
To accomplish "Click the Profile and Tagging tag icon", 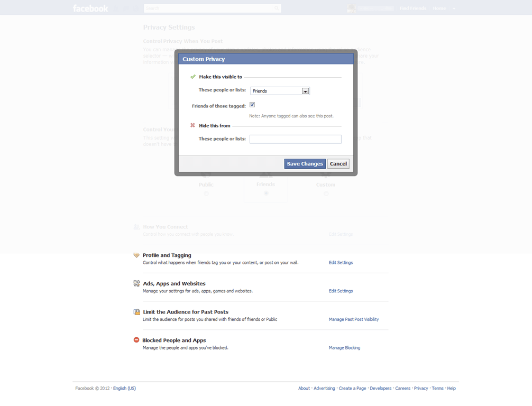I will pos(136,255).
